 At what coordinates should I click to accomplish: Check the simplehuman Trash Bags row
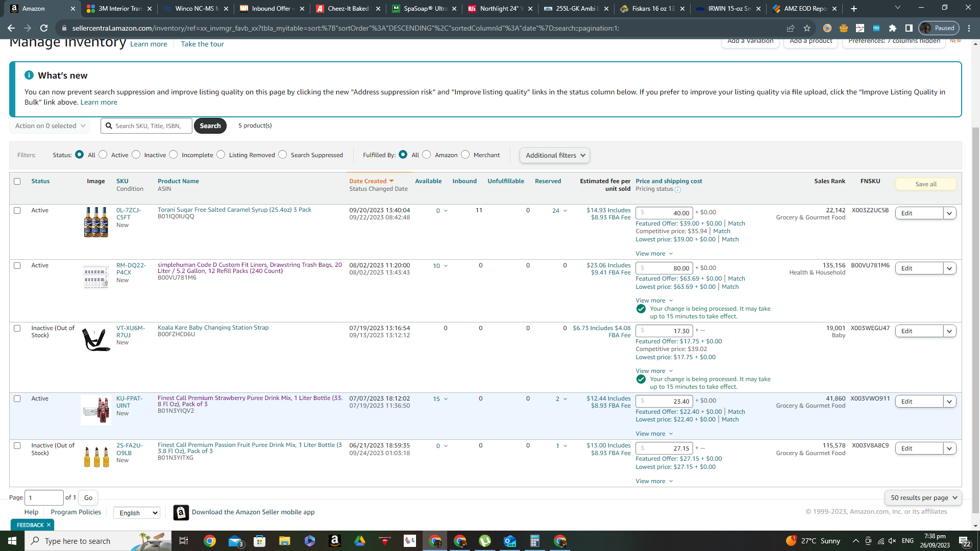(17, 265)
